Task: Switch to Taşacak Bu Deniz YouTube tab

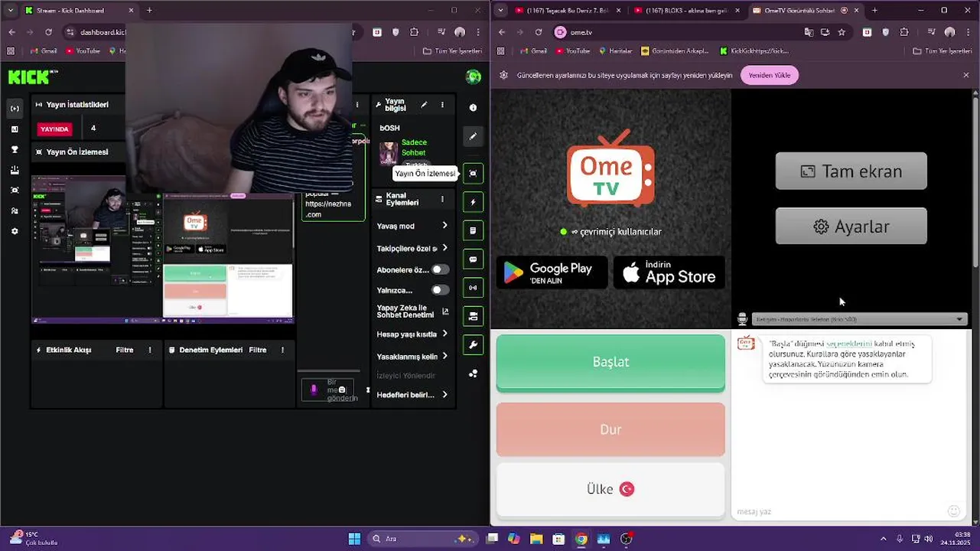Action: pyautogui.click(x=567, y=10)
